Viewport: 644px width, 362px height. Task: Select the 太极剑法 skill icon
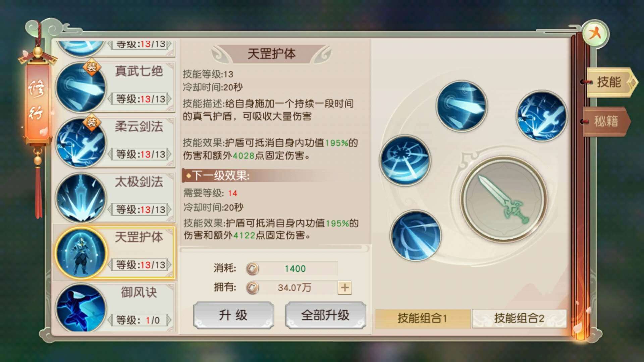(x=80, y=198)
